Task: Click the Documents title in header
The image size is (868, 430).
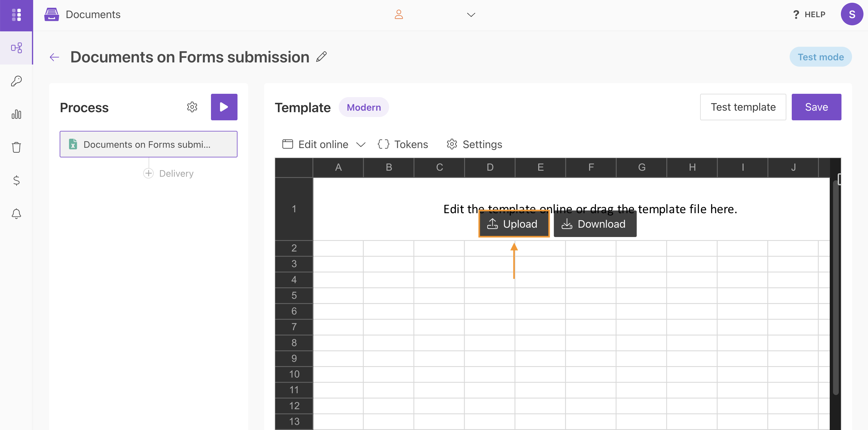Action: tap(93, 14)
